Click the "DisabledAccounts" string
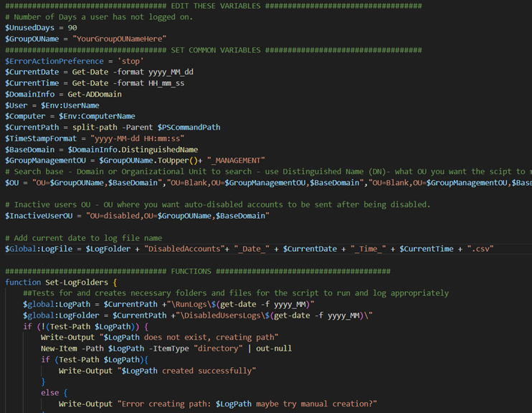 pos(184,249)
